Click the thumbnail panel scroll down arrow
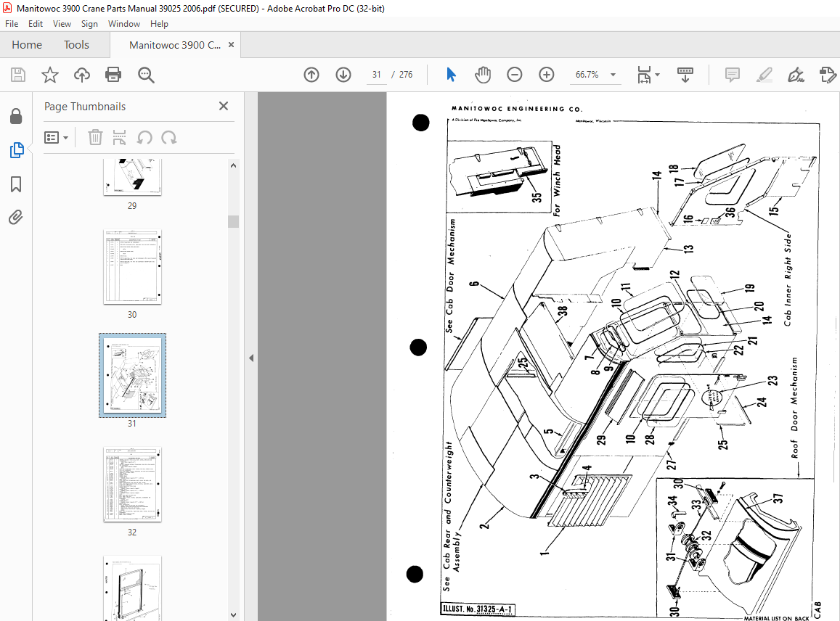The image size is (840, 621). [x=233, y=615]
